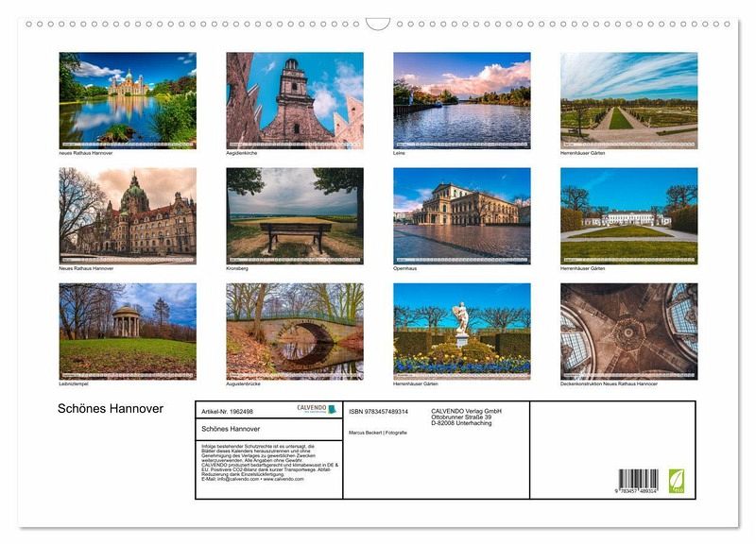Click the 'Leine' caption

click(x=399, y=153)
